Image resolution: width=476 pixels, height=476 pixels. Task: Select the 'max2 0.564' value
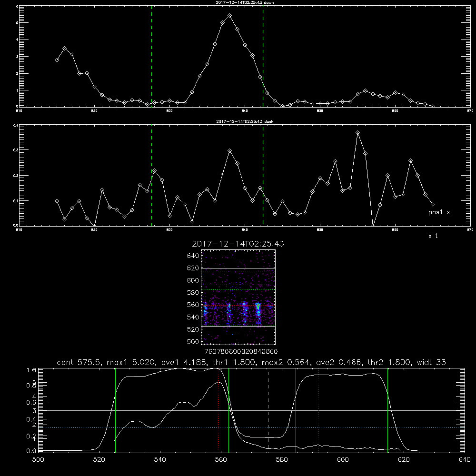click(x=286, y=362)
